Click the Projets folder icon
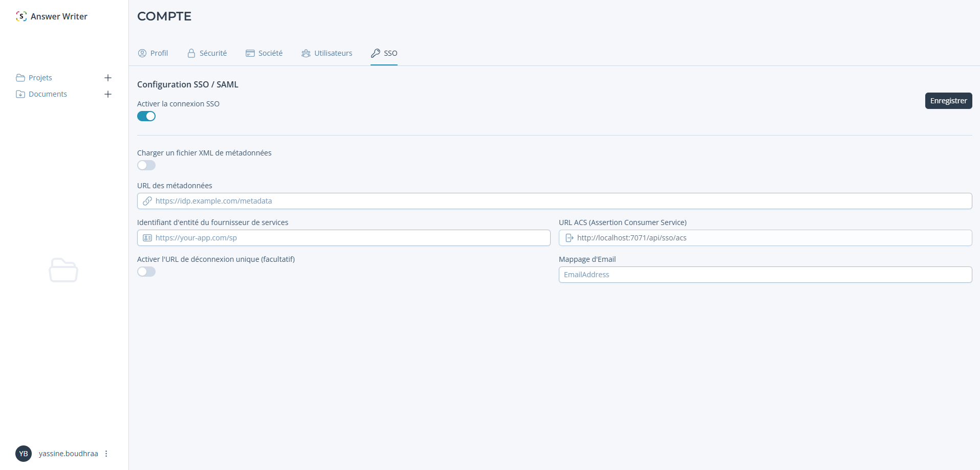980x470 pixels. pyautogui.click(x=20, y=78)
